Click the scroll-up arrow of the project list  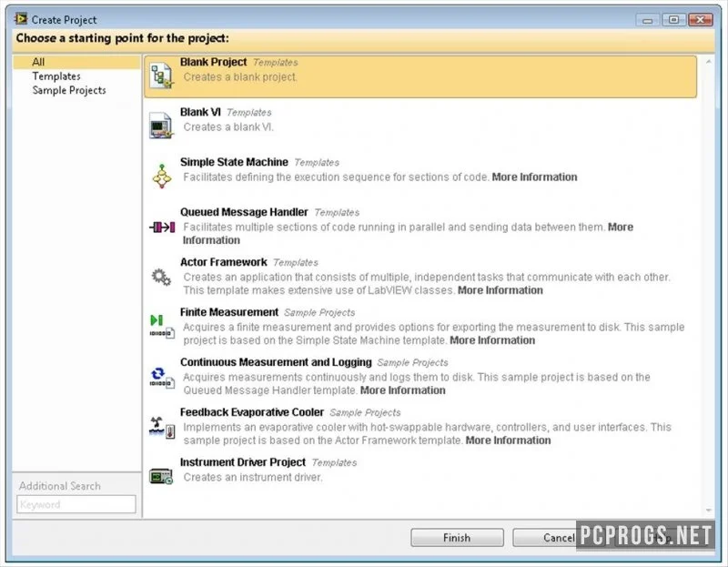point(709,62)
